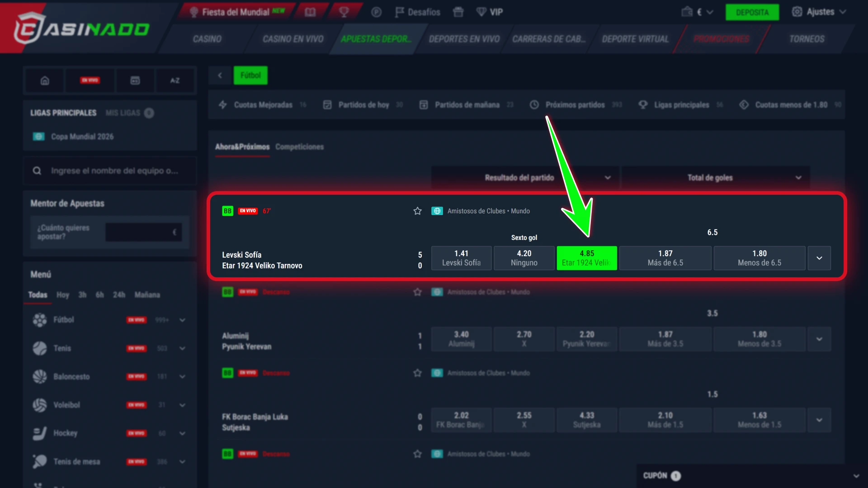Click the book icon in top bar

[x=310, y=12]
